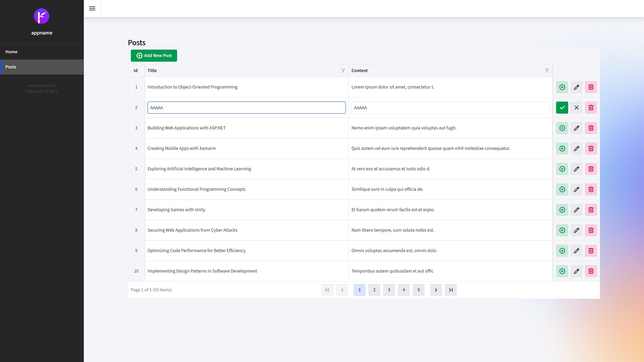Toggle the hamburger sidebar menu

[x=92, y=8]
